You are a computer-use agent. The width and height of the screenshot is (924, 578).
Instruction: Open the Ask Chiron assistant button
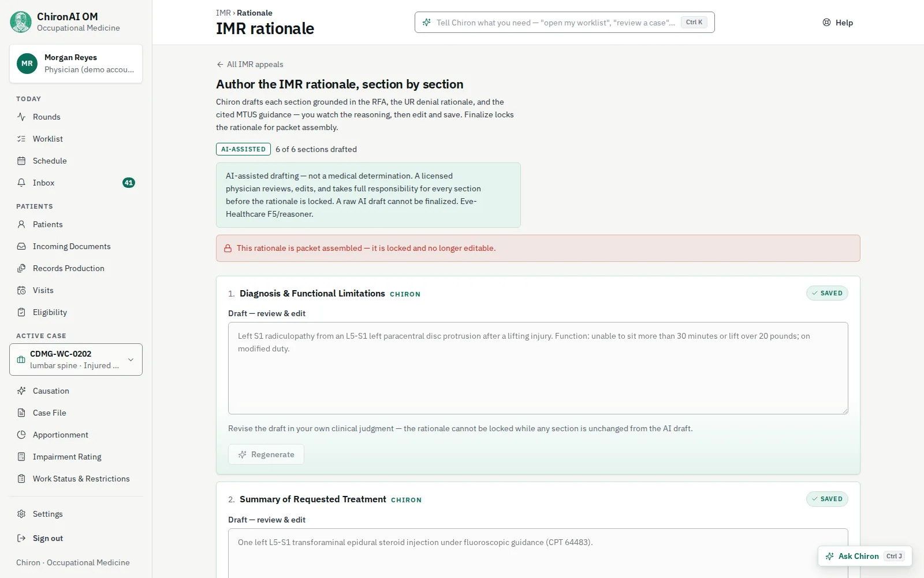coord(865,556)
